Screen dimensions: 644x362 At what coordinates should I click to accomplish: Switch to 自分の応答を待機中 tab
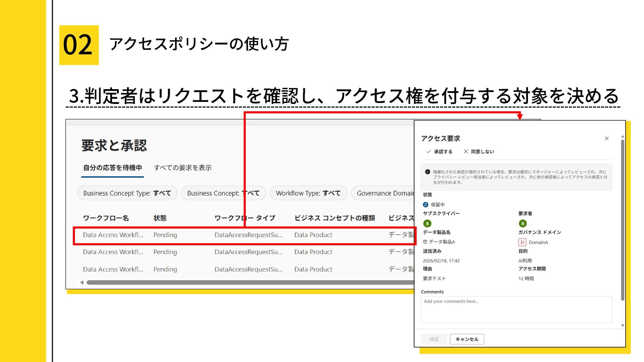click(113, 168)
